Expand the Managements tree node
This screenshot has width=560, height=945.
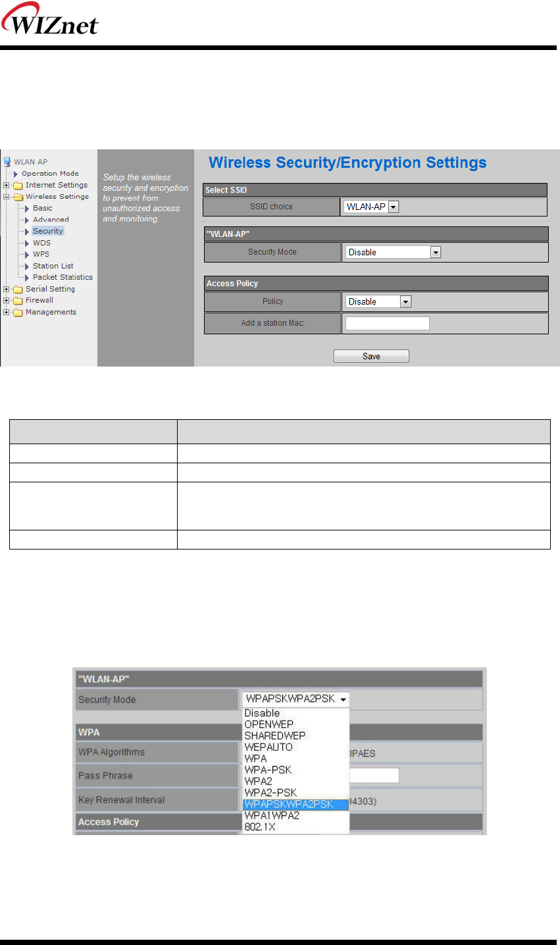point(7,313)
